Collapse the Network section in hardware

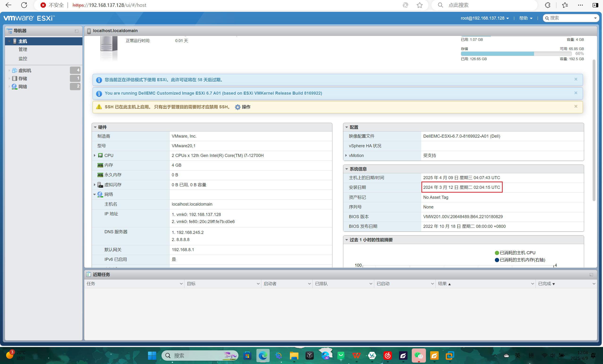coord(94,195)
